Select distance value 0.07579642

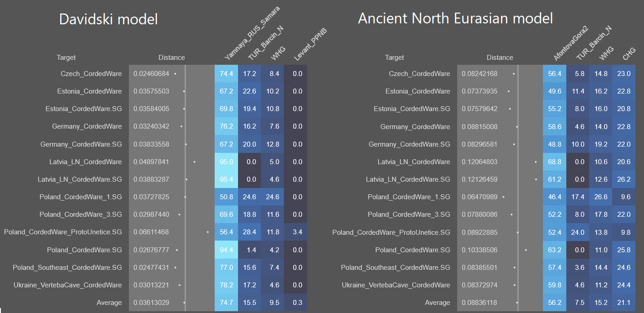tap(480, 109)
